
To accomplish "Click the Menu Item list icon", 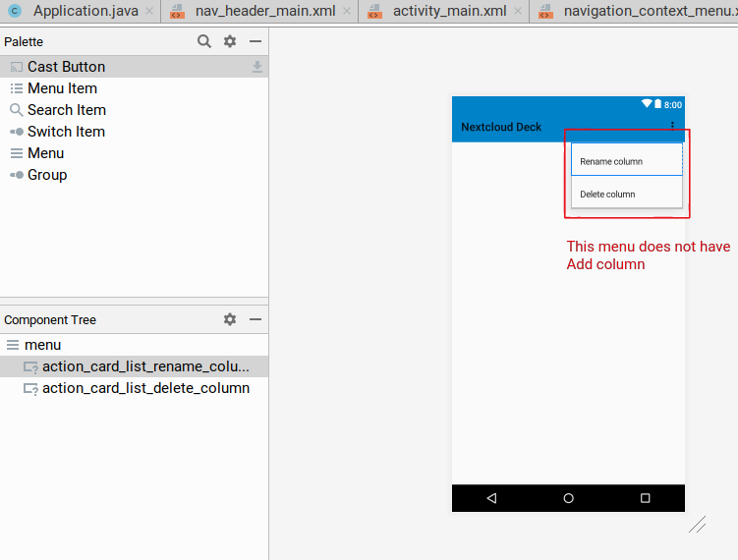I will [x=17, y=88].
